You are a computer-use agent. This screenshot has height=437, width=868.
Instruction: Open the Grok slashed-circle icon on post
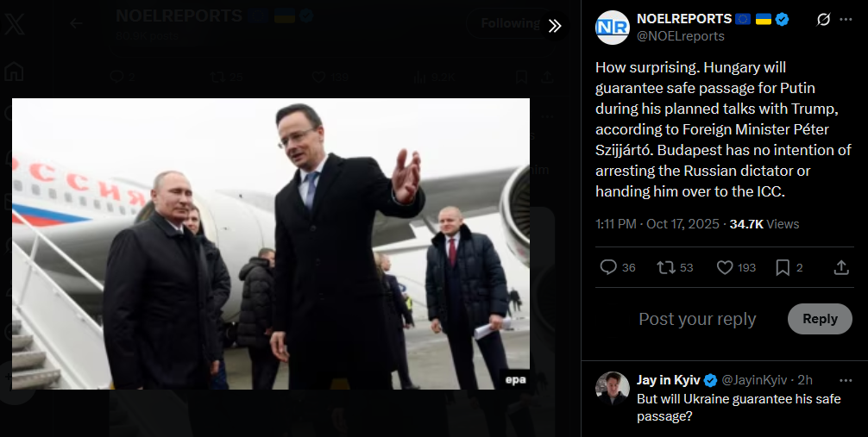[x=824, y=19]
